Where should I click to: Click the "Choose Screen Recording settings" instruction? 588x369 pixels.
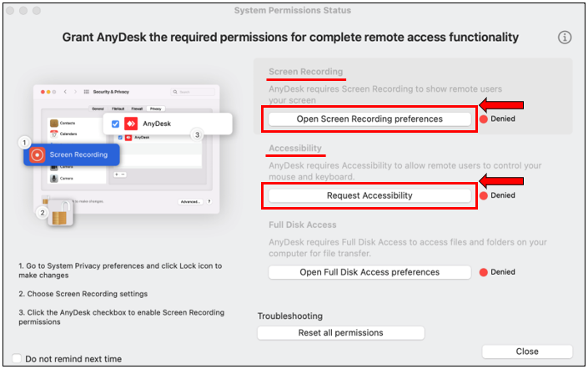point(83,294)
